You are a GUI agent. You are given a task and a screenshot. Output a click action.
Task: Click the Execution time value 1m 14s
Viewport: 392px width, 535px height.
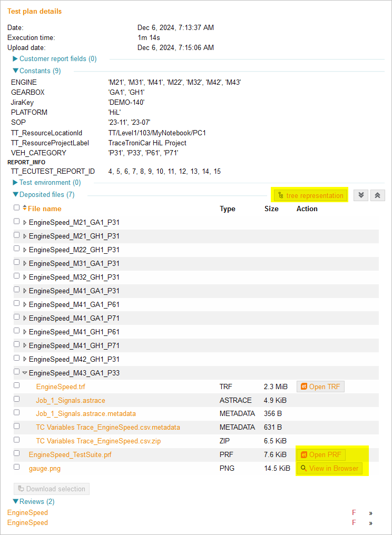149,37
